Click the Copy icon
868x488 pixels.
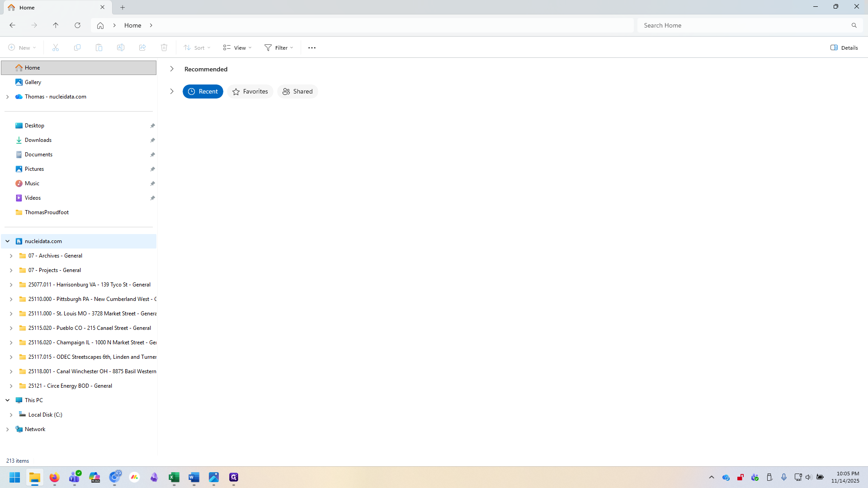point(77,47)
